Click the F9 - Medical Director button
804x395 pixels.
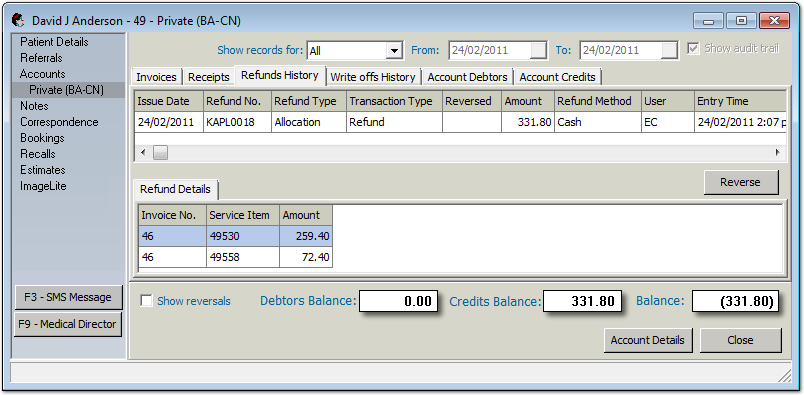coord(68,324)
